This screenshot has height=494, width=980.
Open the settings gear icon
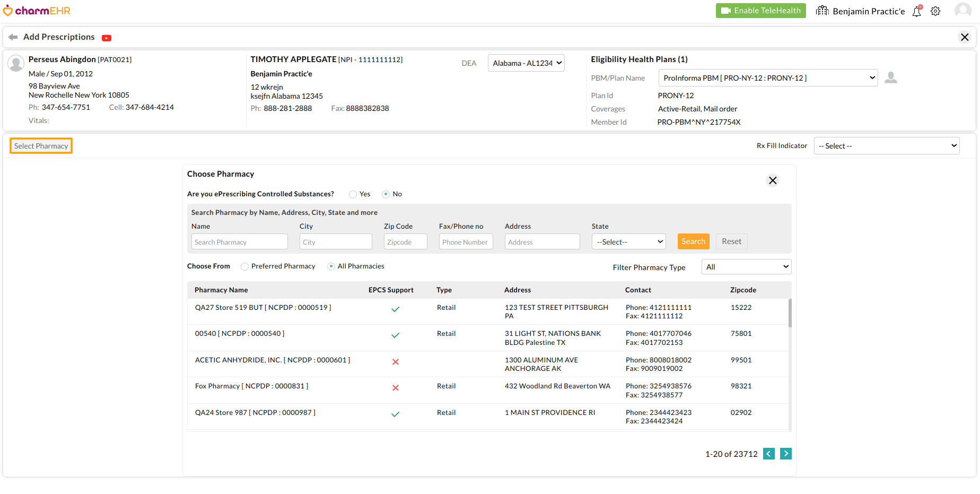(x=935, y=11)
